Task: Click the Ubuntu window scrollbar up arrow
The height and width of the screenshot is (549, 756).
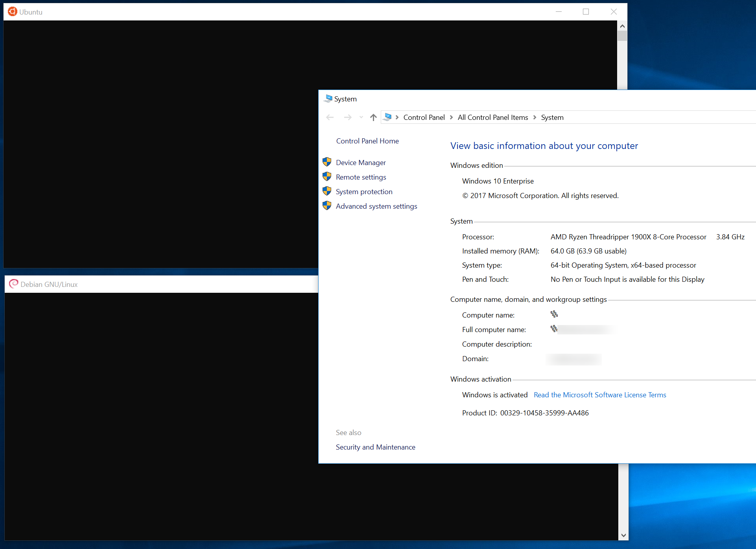Action: click(x=622, y=26)
